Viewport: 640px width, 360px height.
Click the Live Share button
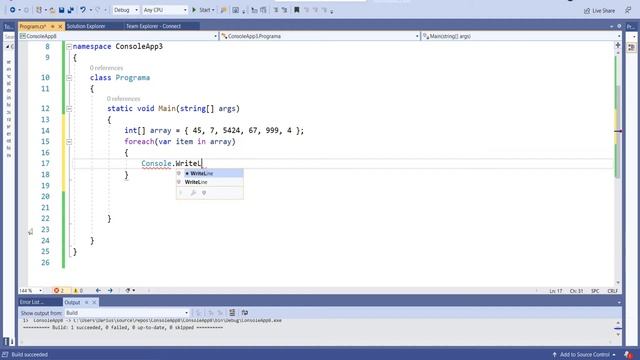599,11
